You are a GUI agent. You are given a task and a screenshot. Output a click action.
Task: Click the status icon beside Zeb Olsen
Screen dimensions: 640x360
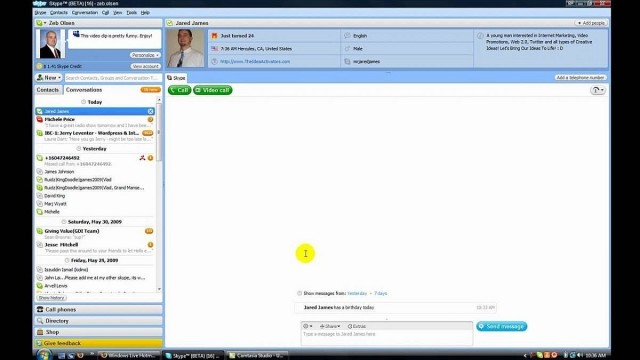[39, 23]
